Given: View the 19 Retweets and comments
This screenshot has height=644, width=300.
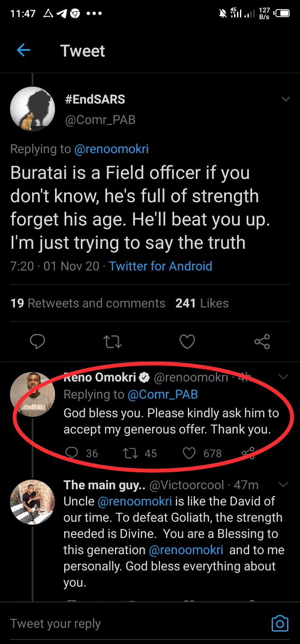Looking at the screenshot, I should tap(88, 303).
